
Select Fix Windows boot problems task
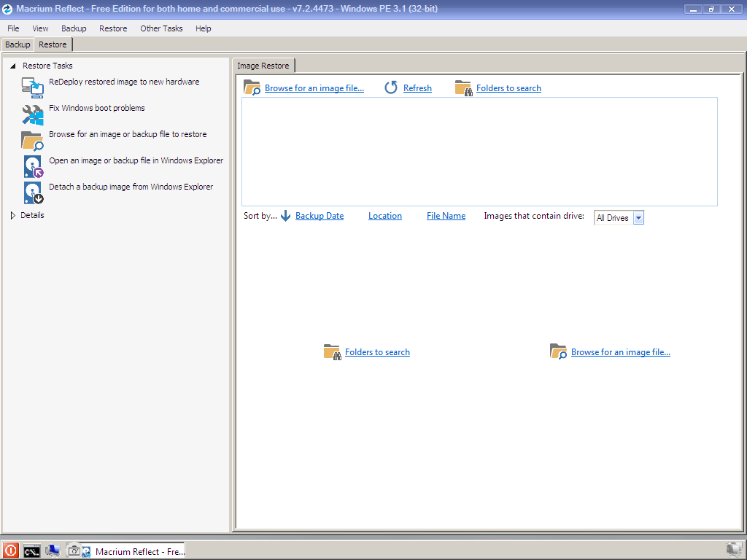97,108
